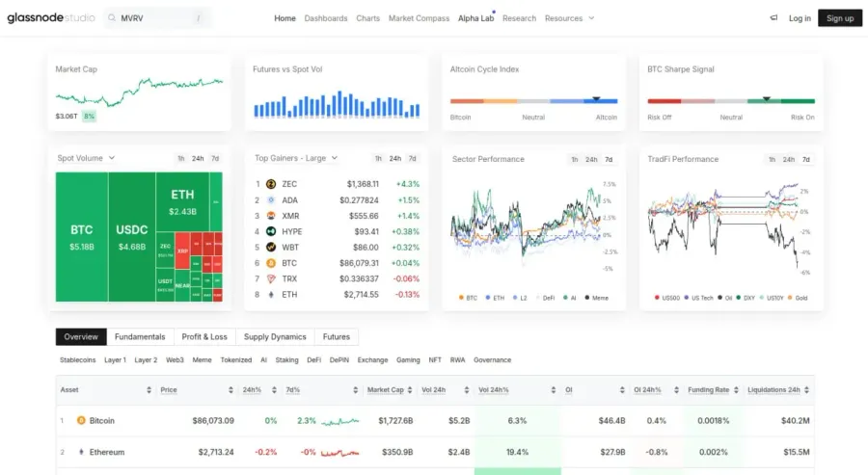Image resolution: width=868 pixels, height=475 pixels.
Task: Click the Ethereum icon in the asset table
Action: click(x=81, y=452)
